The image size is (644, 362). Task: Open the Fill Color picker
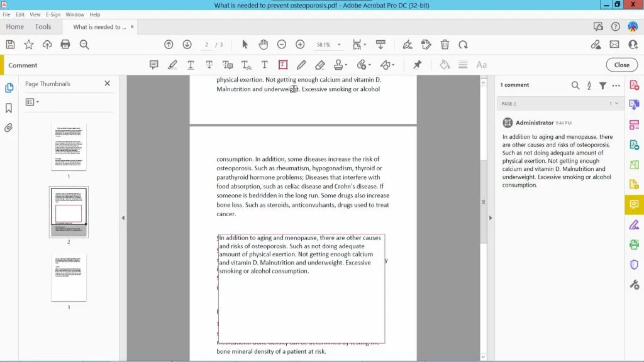(445, 64)
